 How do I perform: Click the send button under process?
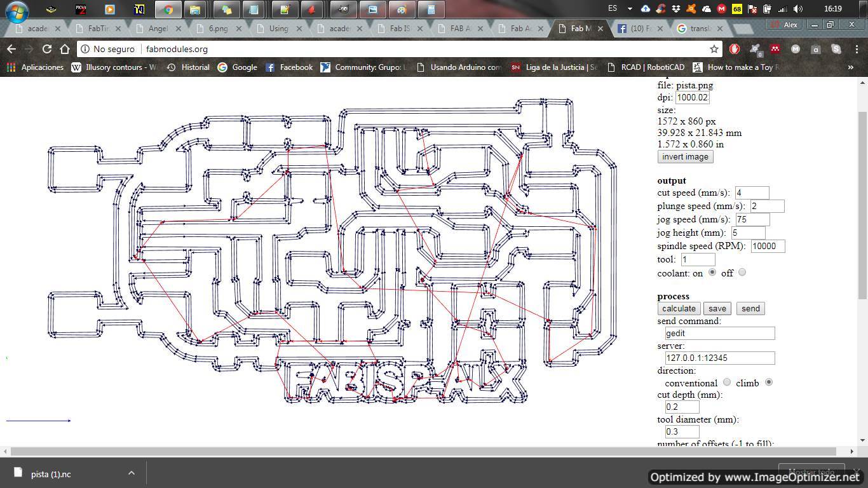pyautogui.click(x=750, y=309)
